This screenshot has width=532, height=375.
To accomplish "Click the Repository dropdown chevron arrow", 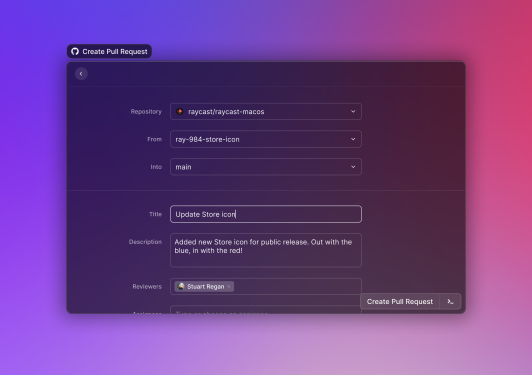I will (x=353, y=112).
